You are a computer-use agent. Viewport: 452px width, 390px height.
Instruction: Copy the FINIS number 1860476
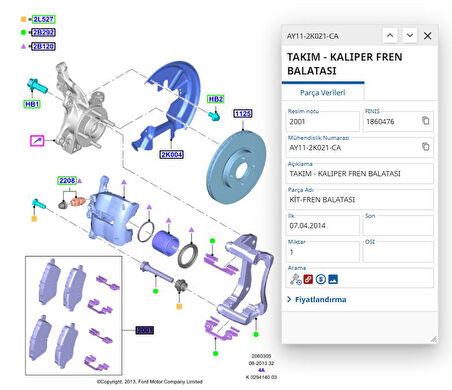click(x=426, y=121)
